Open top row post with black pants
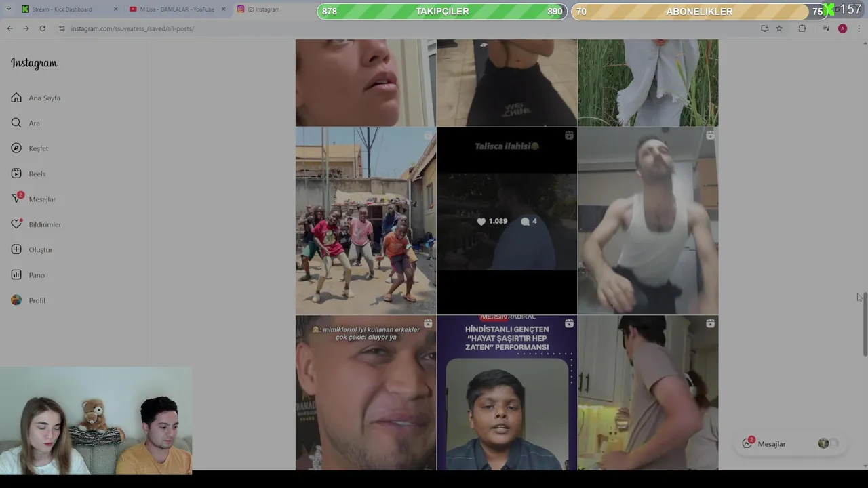 (x=507, y=83)
